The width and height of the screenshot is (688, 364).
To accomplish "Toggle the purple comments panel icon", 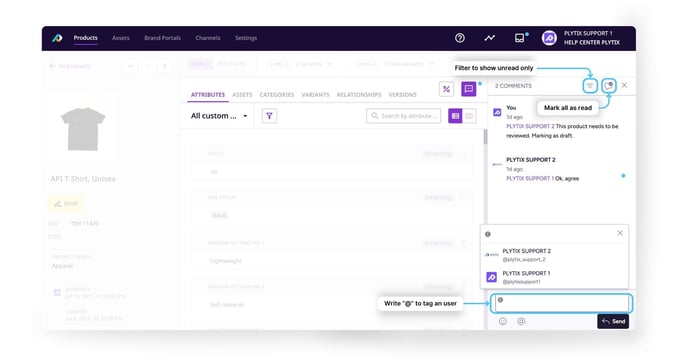I will 469,89.
